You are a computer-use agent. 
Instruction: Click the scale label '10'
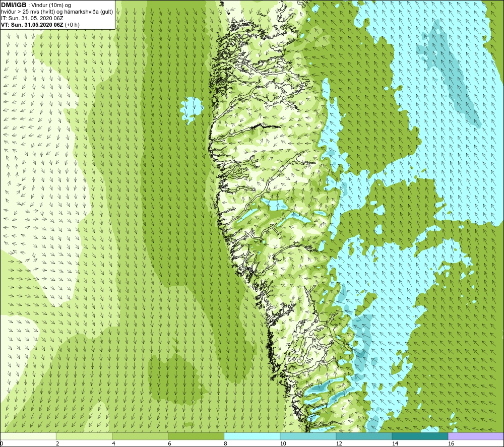(x=283, y=443)
